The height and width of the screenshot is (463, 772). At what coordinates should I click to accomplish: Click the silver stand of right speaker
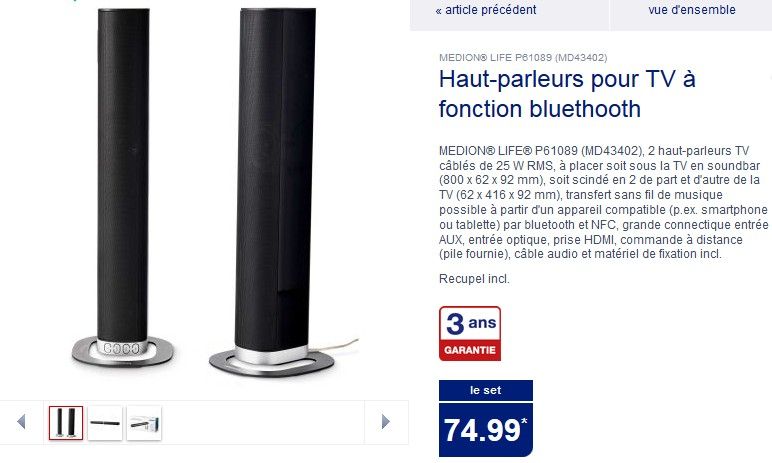(x=272, y=361)
